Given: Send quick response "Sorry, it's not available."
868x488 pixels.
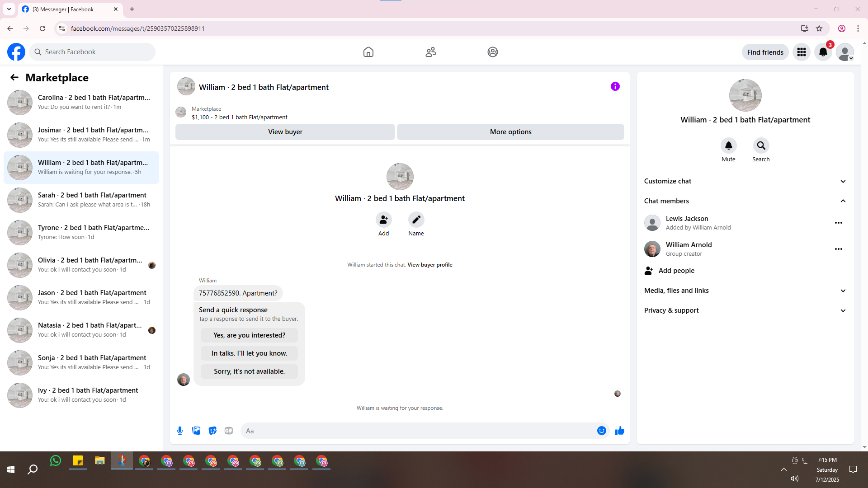Looking at the screenshot, I should pos(249,371).
